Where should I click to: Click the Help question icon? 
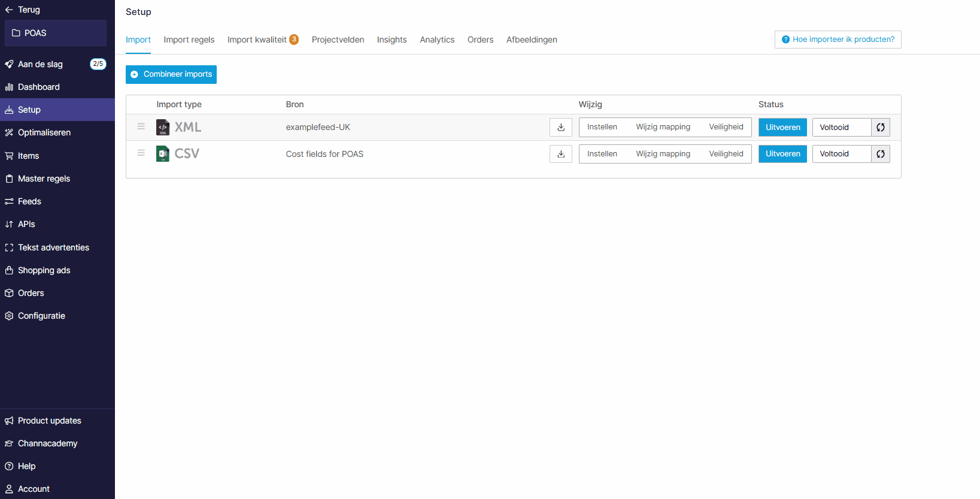9,466
